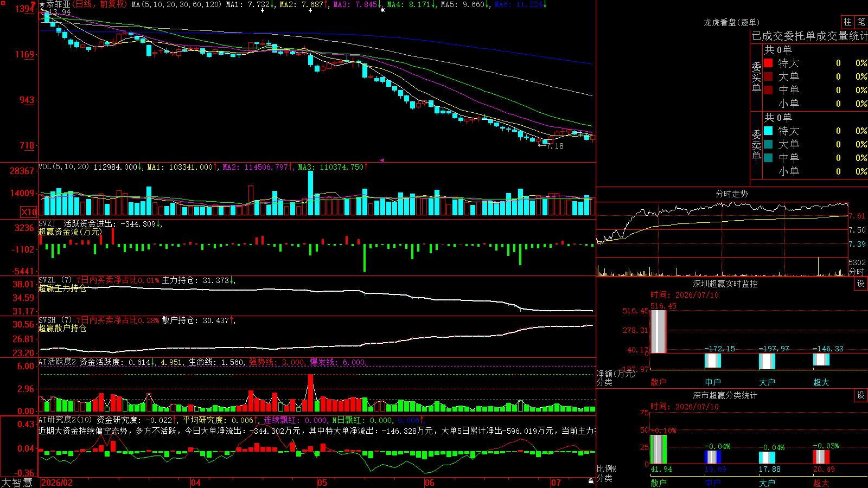The width and height of the screenshot is (868, 488).
Task: Click the star icon beside 索菲亚
Action: coord(42,4)
